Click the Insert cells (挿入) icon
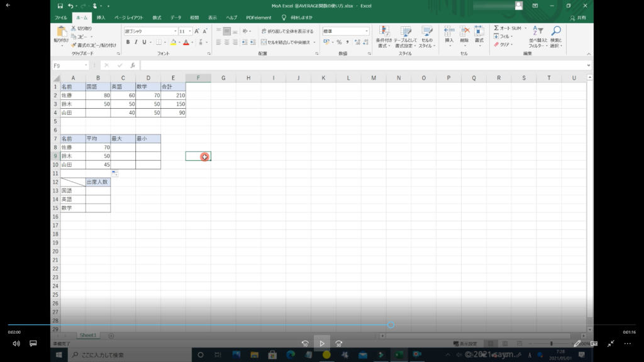This screenshot has height=362, width=644. click(x=449, y=32)
